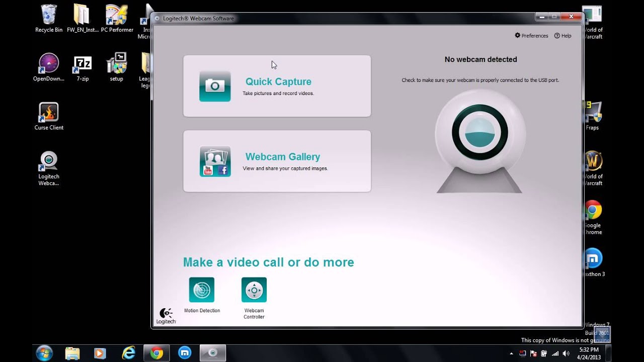Image resolution: width=644 pixels, height=362 pixels.
Task: Click the Motion Detection label
Action: click(202, 311)
